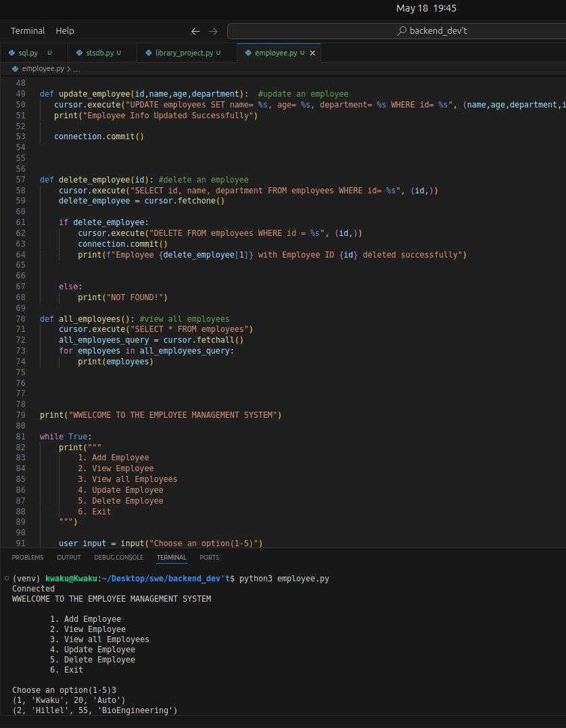This screenshot has width=566, height=728.
Task: Click line number 81 in gutter
Action: pos(20,437)
